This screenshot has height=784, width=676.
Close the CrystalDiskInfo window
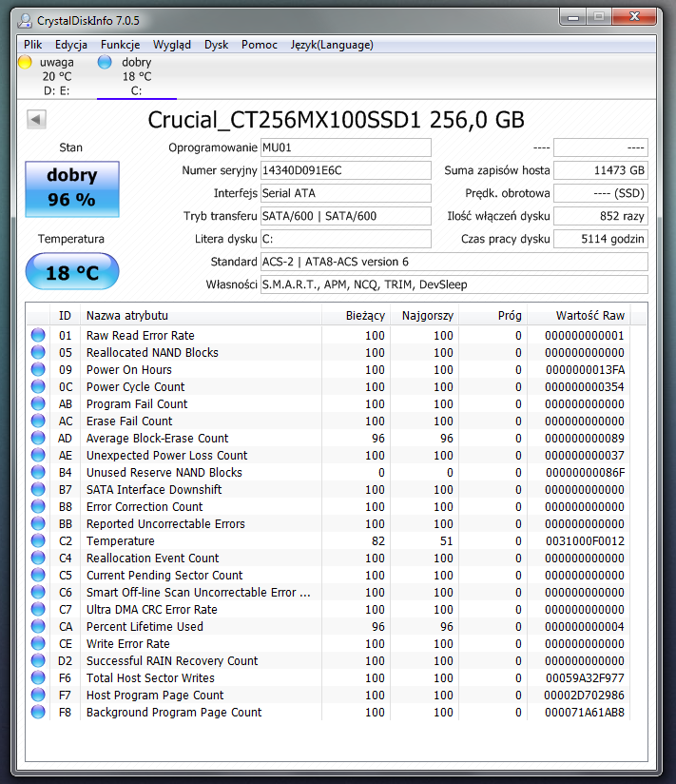[634, 17]
